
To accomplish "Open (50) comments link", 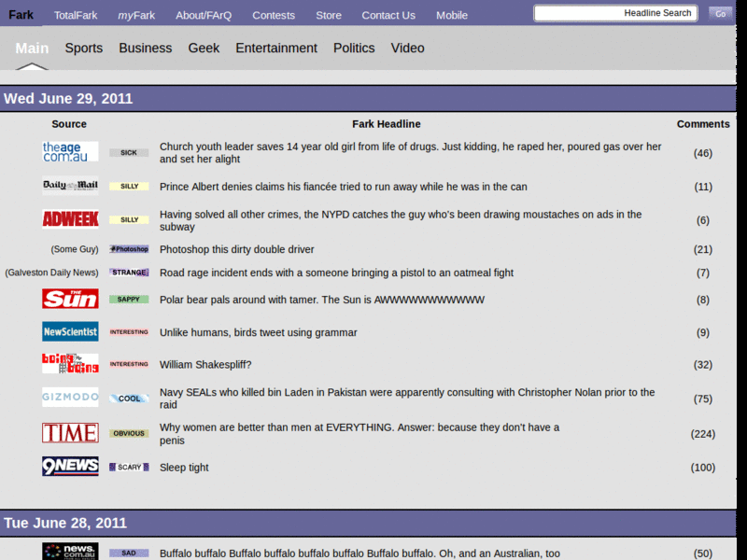I will tap(703, 553).
